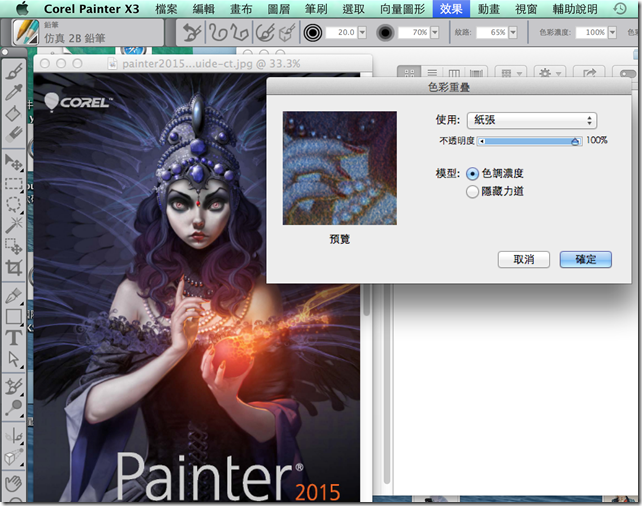Click the Finder share button

589,73
